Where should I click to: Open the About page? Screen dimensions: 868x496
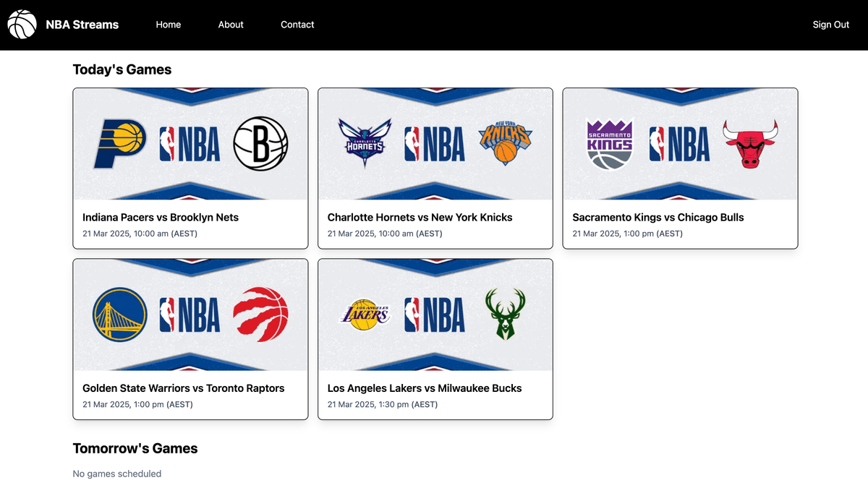231,25
